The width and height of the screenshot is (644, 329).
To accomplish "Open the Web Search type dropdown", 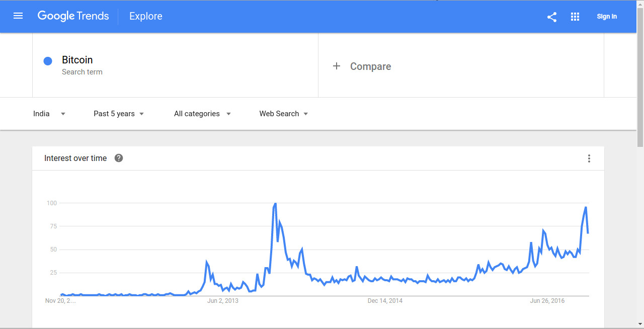I will point(284,114).
